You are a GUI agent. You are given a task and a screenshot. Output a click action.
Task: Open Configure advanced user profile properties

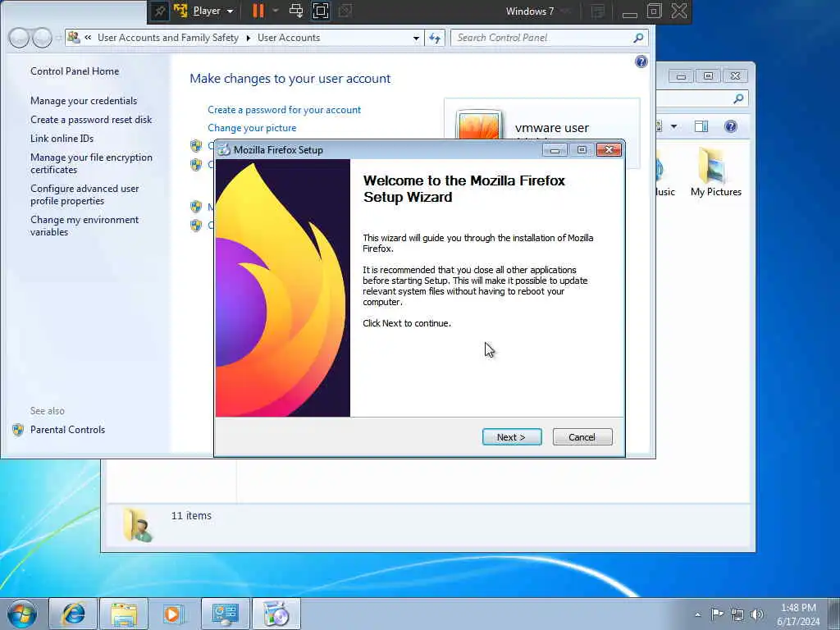84,194
